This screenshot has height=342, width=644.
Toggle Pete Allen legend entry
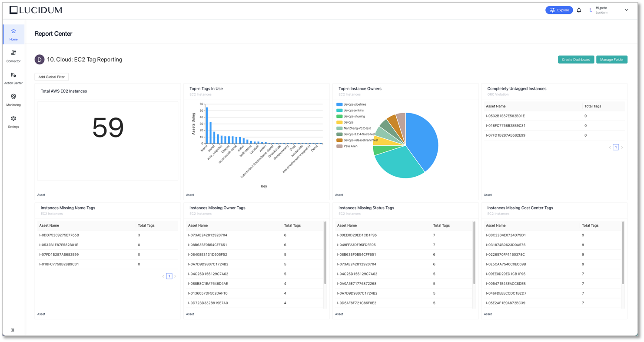[347, 146]
